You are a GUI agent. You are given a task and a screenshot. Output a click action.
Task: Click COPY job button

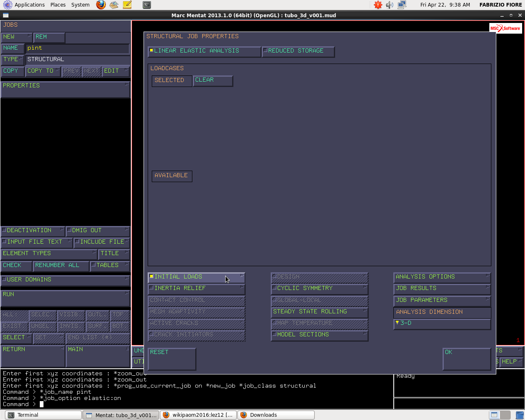tap(12, 71)
